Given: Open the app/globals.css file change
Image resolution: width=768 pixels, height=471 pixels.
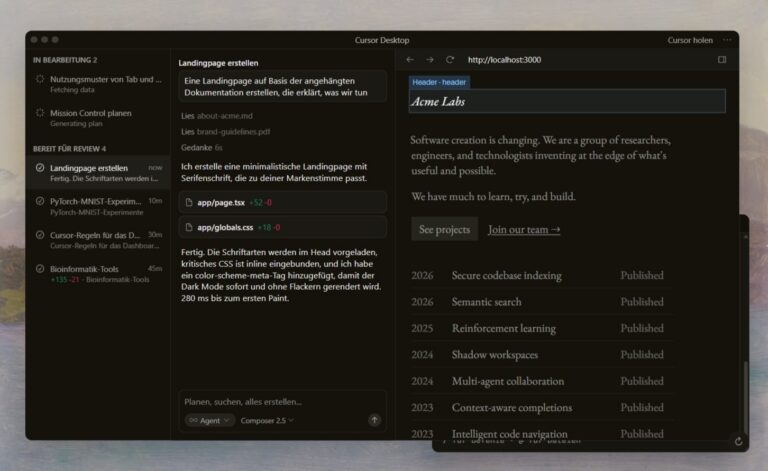Looking at the screenshot, I should coord(283,227).
